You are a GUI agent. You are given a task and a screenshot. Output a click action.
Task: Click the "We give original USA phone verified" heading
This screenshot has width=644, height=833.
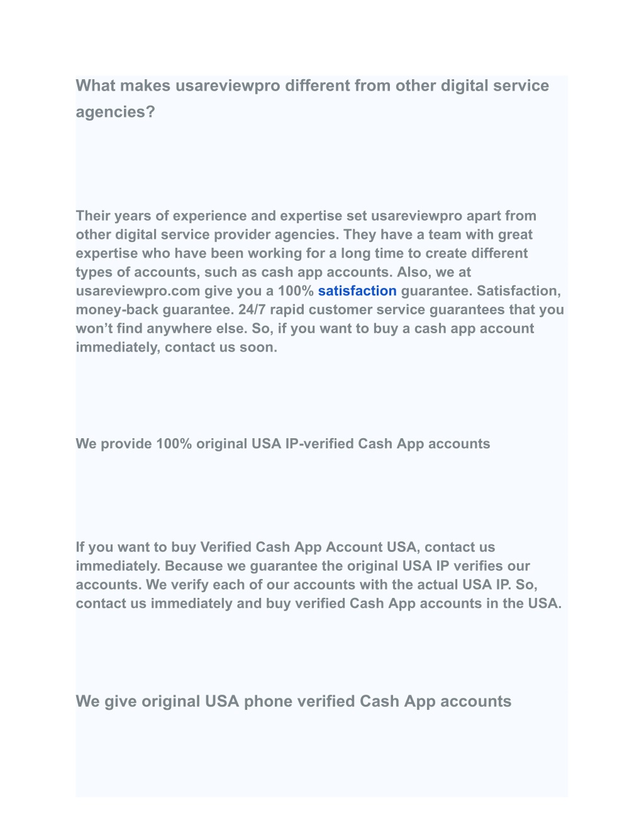click(294, 701)
